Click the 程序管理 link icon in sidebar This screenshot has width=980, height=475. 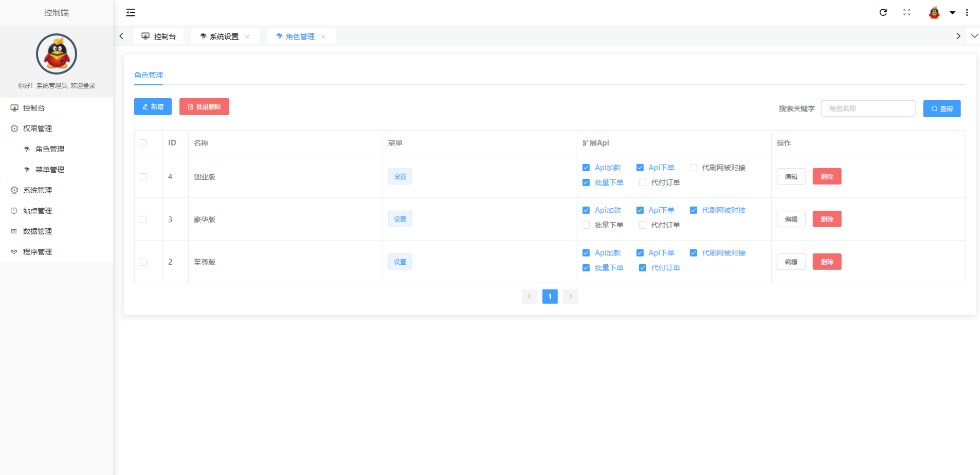14,251
